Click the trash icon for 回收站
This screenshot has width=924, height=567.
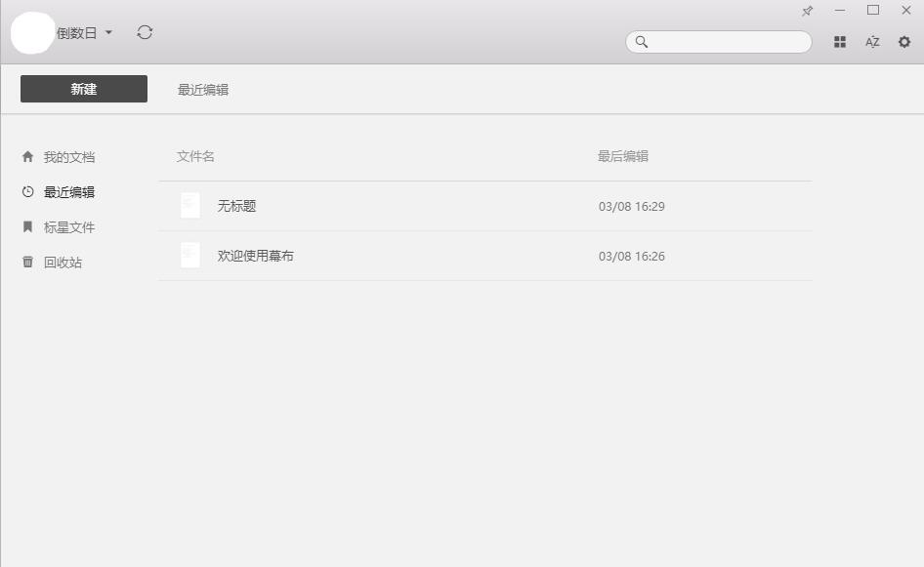pyautogui.click(x=27, y=262)
